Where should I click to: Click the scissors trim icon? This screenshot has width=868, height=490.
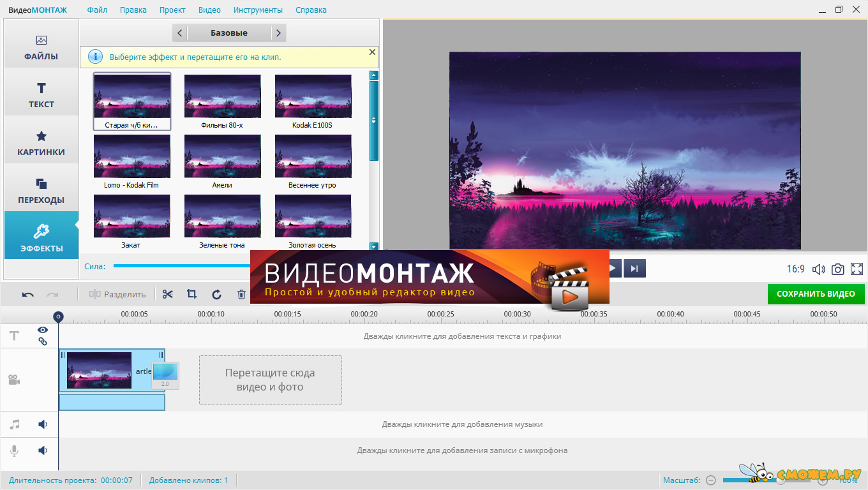(x=168, y=294)
